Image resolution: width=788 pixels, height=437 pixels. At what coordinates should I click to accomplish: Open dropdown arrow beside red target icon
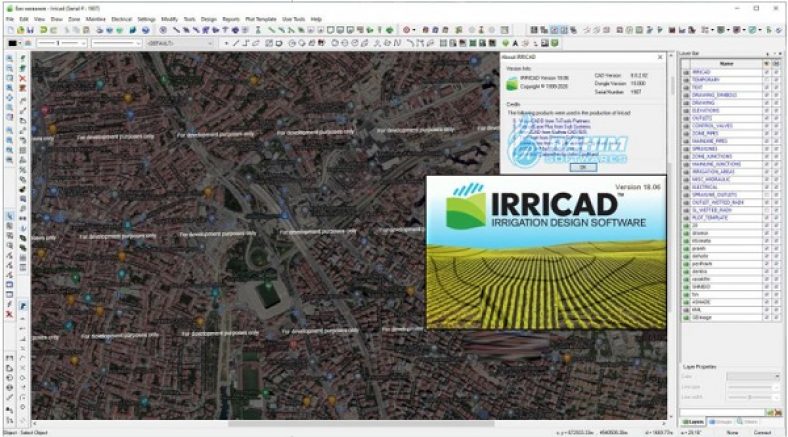[x=414, y=30]
